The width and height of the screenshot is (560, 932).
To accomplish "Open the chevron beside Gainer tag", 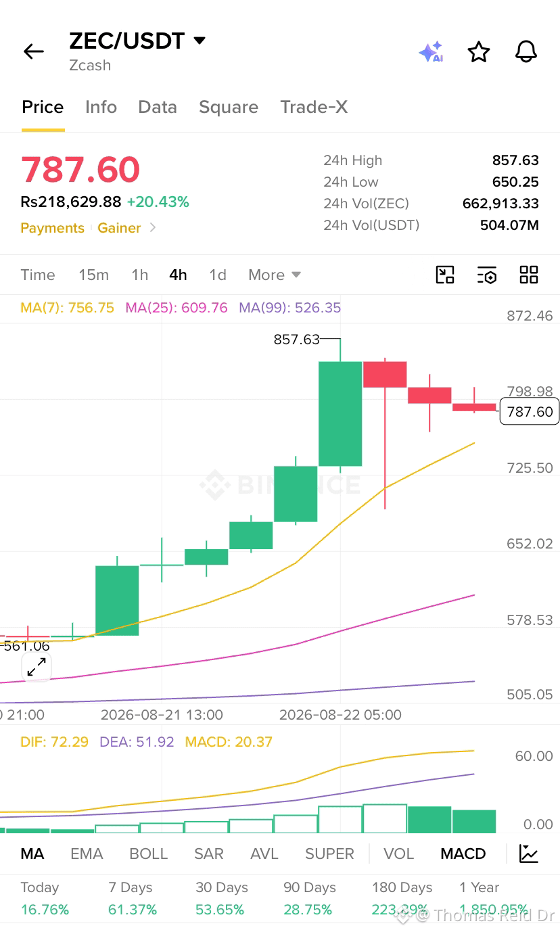I will (153, 228).
